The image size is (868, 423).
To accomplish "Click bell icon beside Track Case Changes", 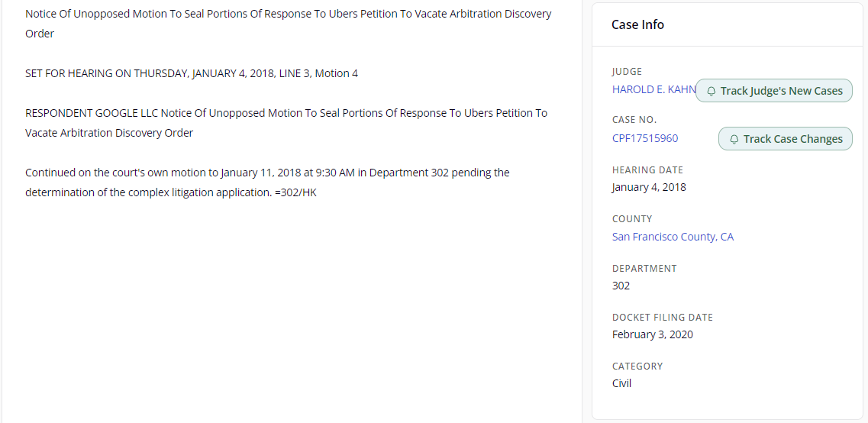I will (x=734, y=139).
